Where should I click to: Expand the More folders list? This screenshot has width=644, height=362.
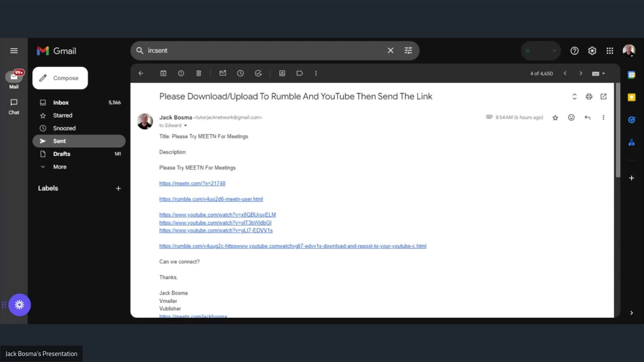(x=79, y=167)
